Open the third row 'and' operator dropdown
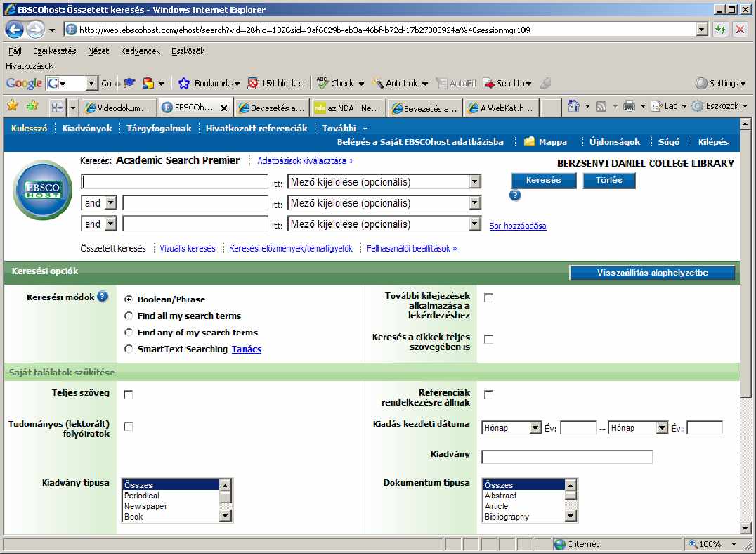The width and height of the screenshot is (756, 554). [99, 224]
